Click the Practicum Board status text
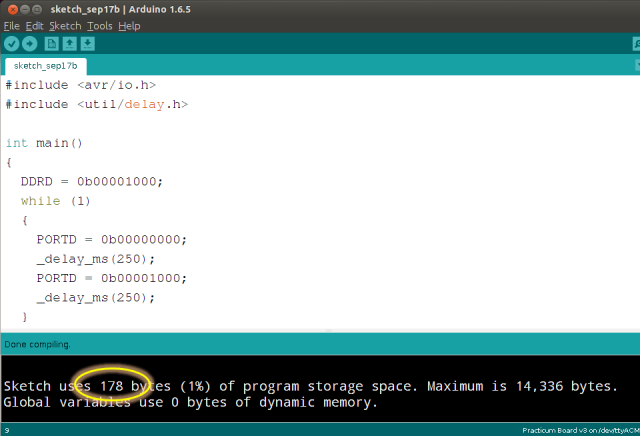This screenshot has width=640, height=436. (x=578, y=429)
